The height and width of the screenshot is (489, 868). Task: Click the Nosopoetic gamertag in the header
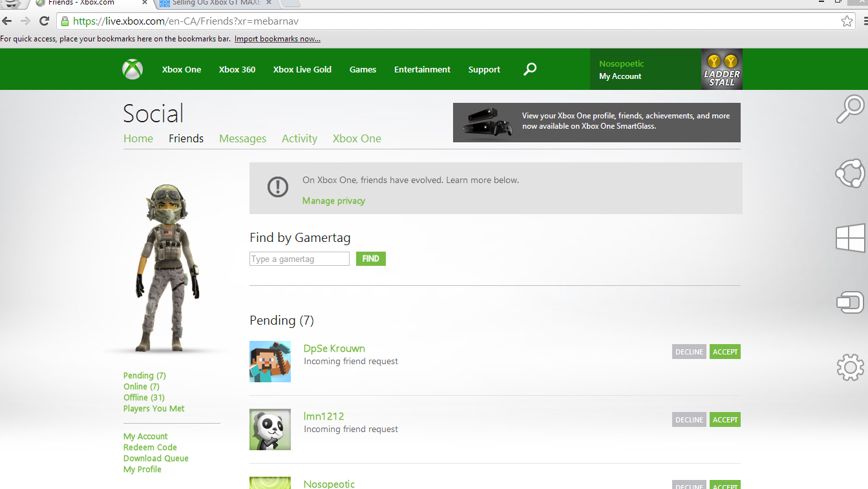622,63
